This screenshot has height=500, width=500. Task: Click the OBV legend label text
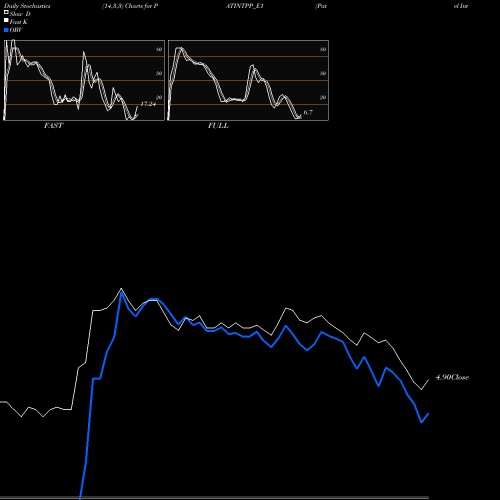[16, 30]
